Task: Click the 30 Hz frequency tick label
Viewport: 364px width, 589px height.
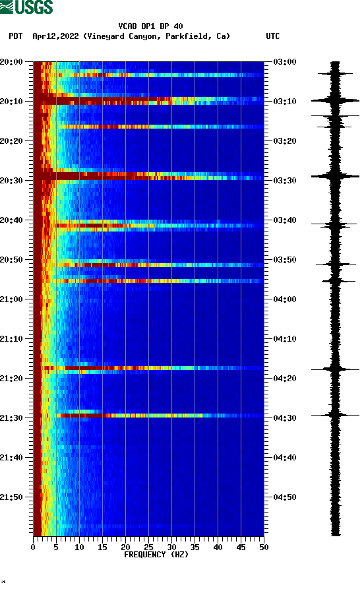Action: coord(171,547)
